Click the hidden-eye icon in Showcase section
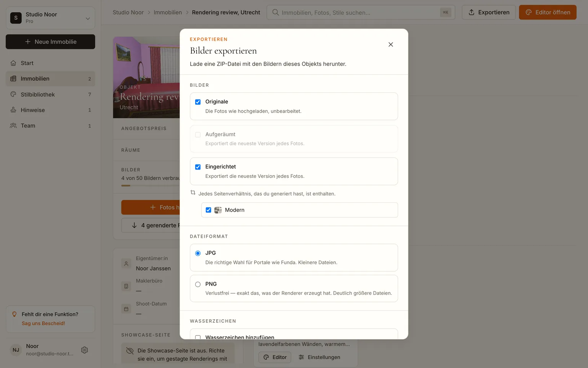 click(130, 351)
